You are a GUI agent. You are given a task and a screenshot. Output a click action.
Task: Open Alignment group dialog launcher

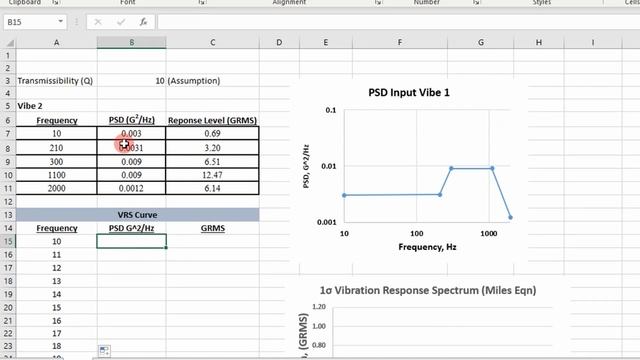coord(378,2)
